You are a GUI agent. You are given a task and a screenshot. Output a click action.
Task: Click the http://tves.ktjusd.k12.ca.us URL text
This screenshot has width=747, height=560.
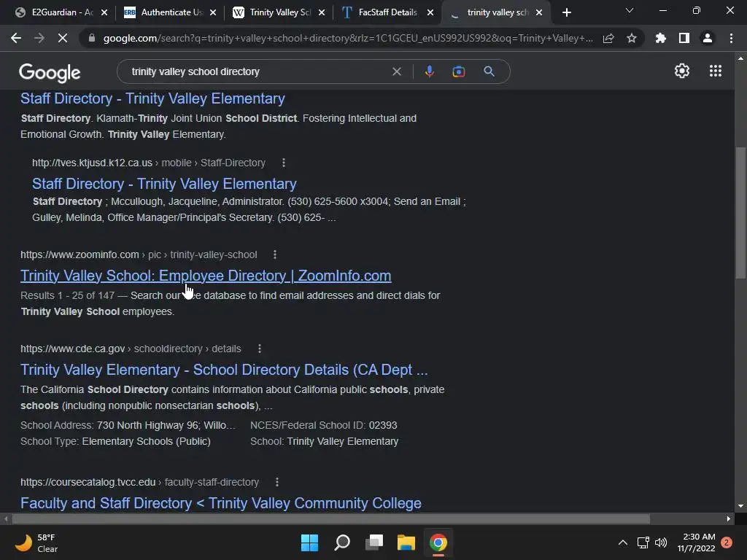(92, 163)
